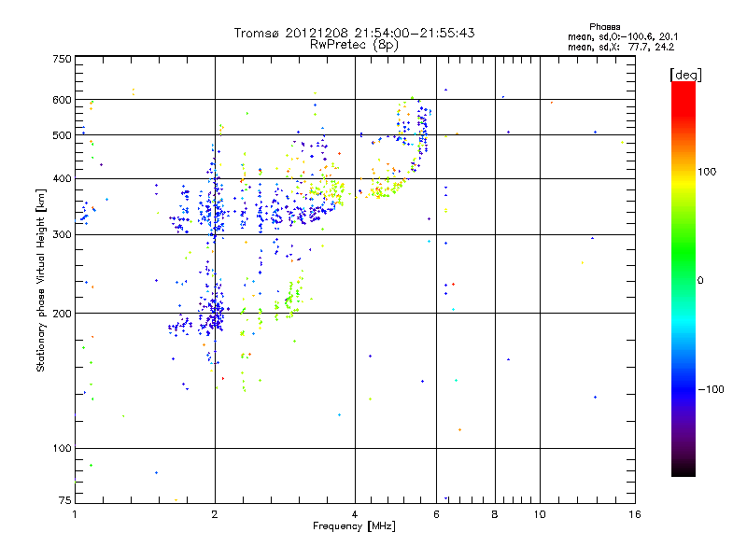Click the 'Stationary phase Virtual Height [km]' y-axis label
Image resolution: width=747 pixels, height=560 pixels.
[41, 281]
